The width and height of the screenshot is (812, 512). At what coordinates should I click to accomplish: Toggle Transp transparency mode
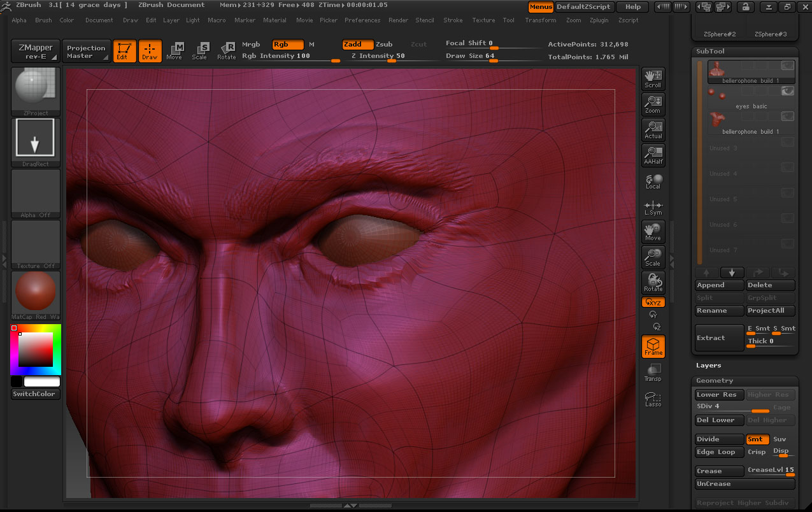(x=653, y=373)
